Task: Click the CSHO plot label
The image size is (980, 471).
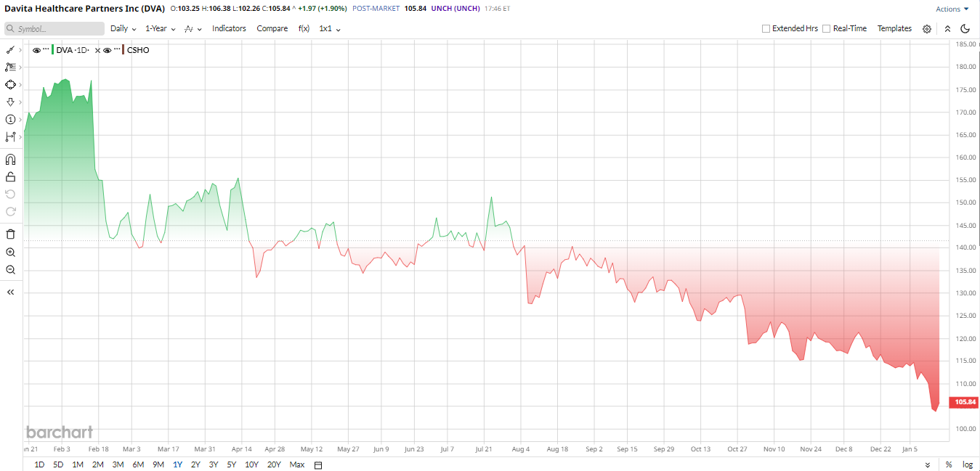Action: [138, 50]
